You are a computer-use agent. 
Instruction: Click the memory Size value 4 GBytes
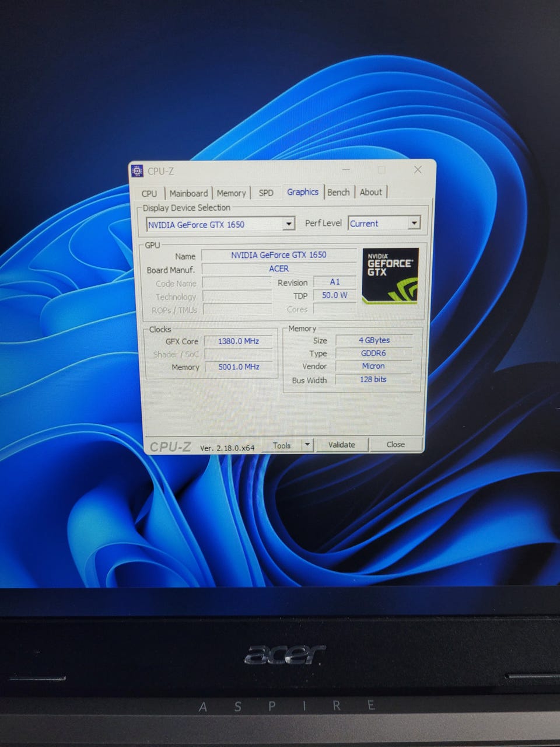(374, 340)
